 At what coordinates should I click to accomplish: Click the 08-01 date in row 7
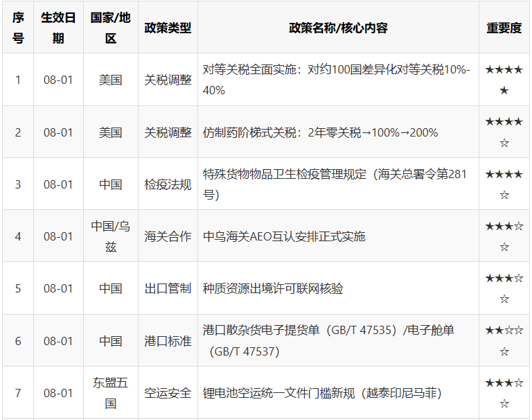58,393
